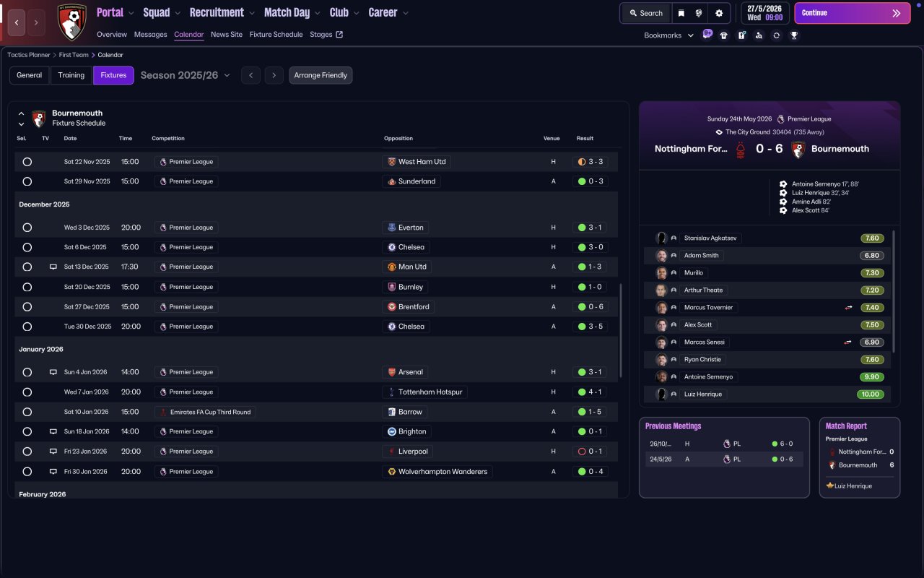Viewport: 924px width, 578px height.
Task: Open the bookmark icon beside Search
Action: pos(681,13)
